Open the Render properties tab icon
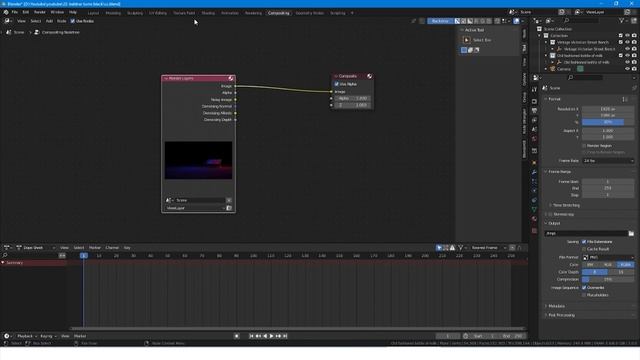Screen dimensions: 640x360 (x=534, y=101)
